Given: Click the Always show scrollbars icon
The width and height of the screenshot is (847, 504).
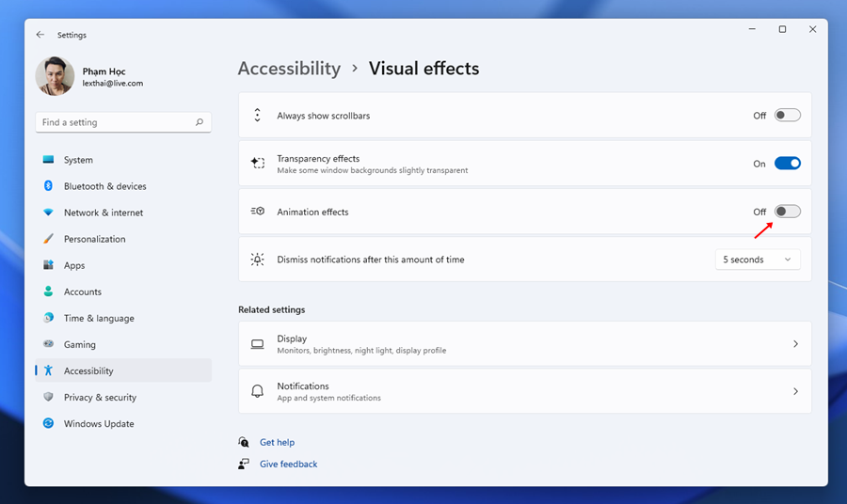Looking at the screenshot, I should [257, 115].
